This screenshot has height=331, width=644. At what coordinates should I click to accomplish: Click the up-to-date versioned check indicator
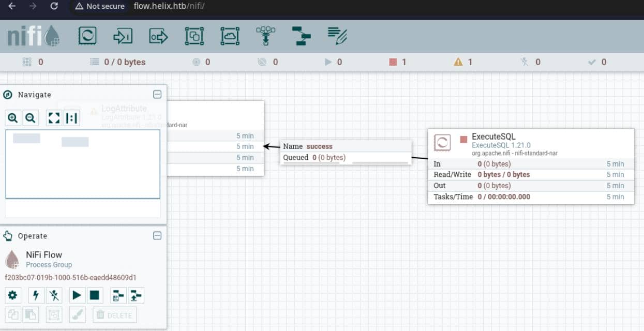(597, 62)
